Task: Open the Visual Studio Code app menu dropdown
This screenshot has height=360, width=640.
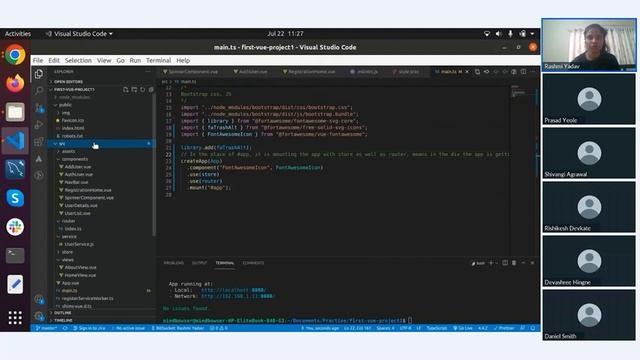Action: click(80, 34)
